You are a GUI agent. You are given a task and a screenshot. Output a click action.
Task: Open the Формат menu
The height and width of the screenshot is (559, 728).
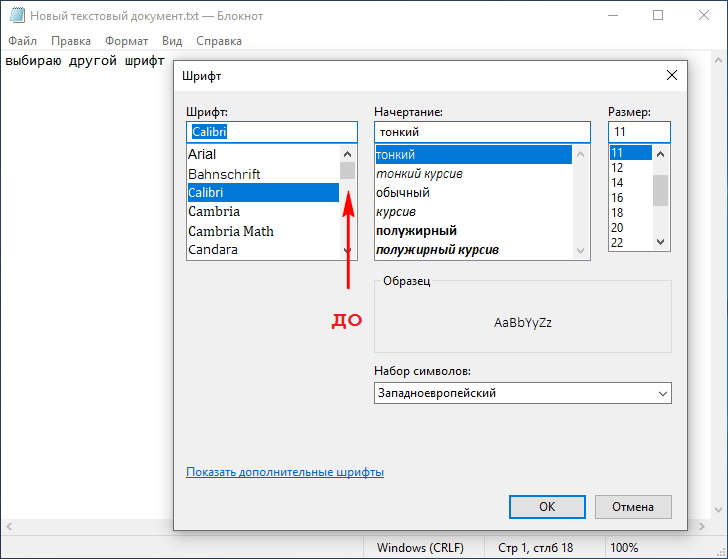(126, 41)
